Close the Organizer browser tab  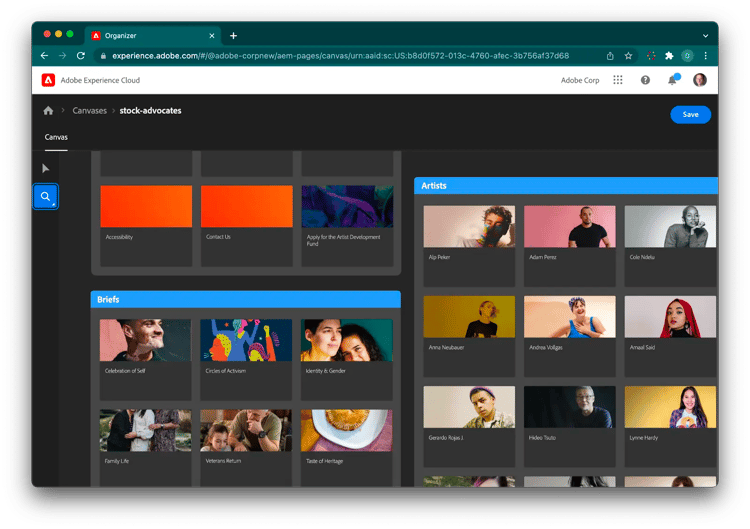(212, 35)
